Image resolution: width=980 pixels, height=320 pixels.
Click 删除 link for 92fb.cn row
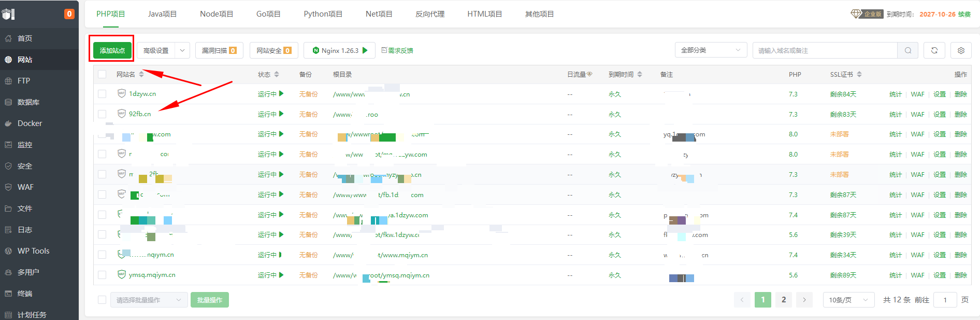tap(960, 114)
